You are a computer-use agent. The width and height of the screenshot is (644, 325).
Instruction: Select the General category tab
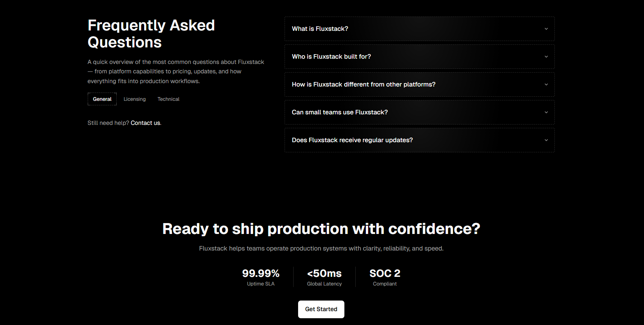102,99
